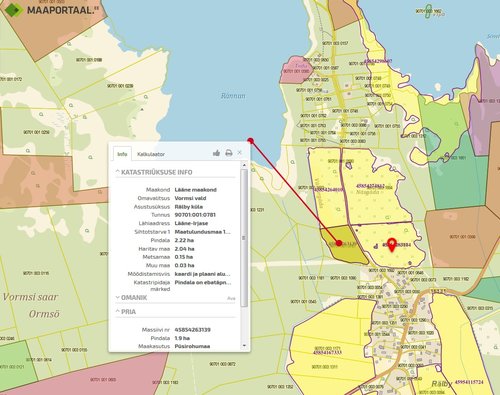Click scrollbar up arrow in popup
The width and height of the screenshot is (500, 395).
[x=244, y=165]
